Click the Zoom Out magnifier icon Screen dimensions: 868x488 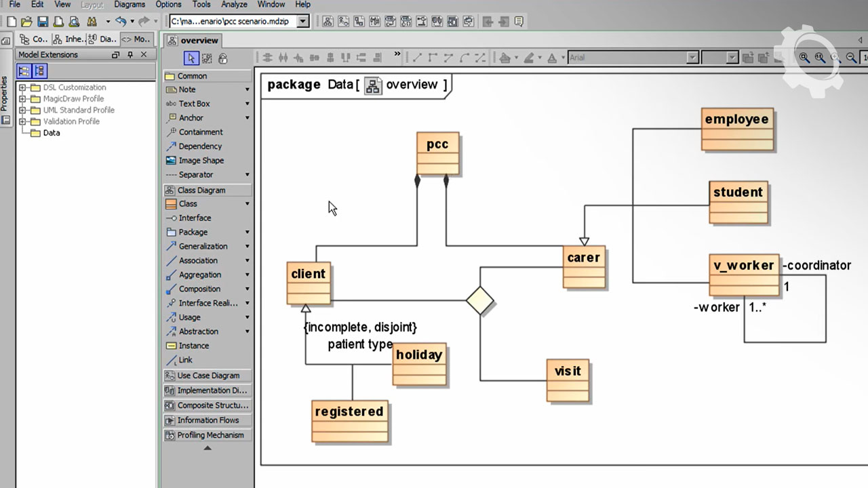click(852, 58)
